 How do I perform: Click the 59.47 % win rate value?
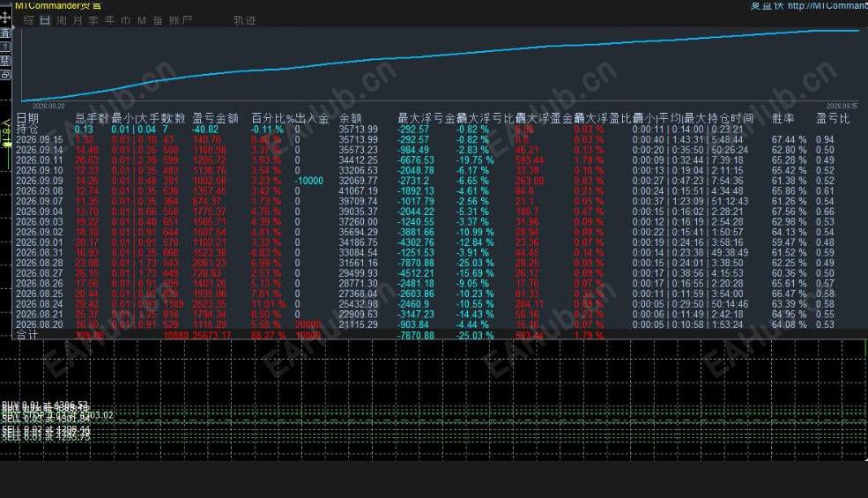coord(790,242)
